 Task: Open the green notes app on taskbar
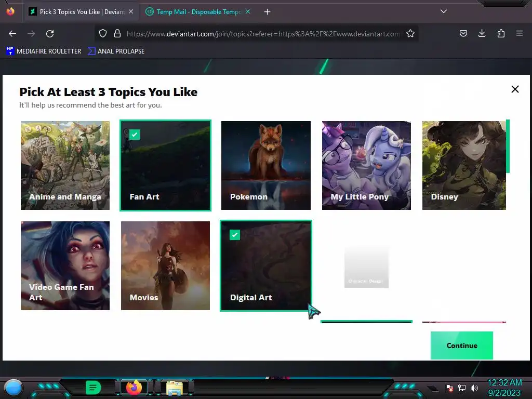pos(94,388)
